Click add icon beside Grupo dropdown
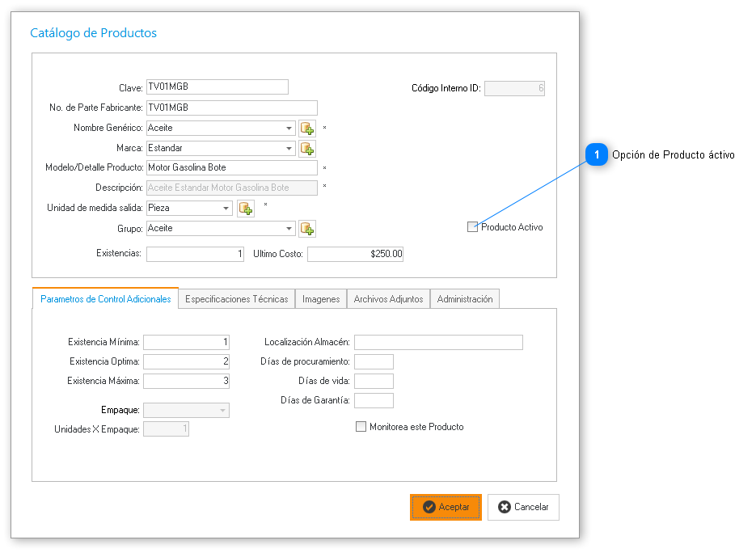This screenshot has height=553, width=756. tap(307, 229)
